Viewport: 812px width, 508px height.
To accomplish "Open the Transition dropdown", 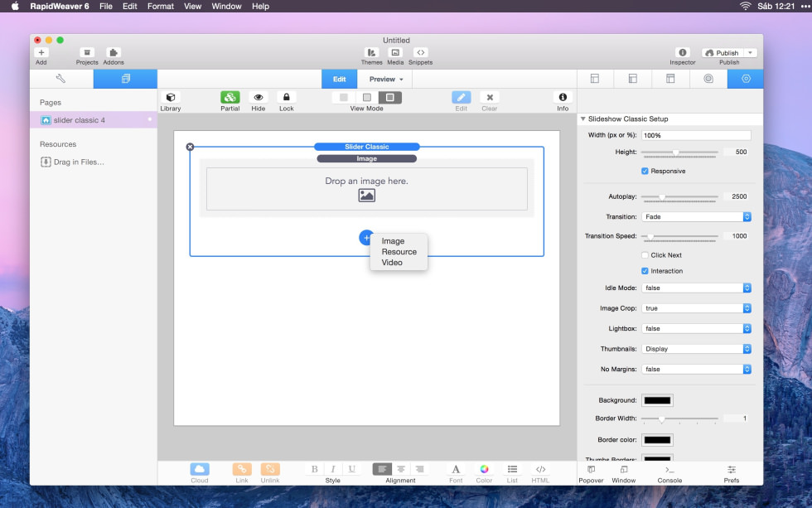I will [x=696, y=217].
